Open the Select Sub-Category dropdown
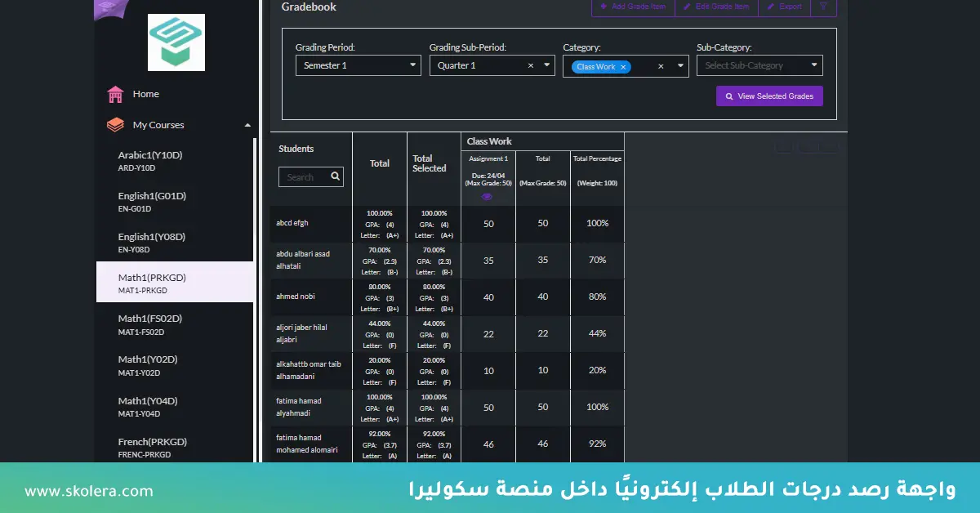Viewport: 980px width, 513px height. click(759, 65)
